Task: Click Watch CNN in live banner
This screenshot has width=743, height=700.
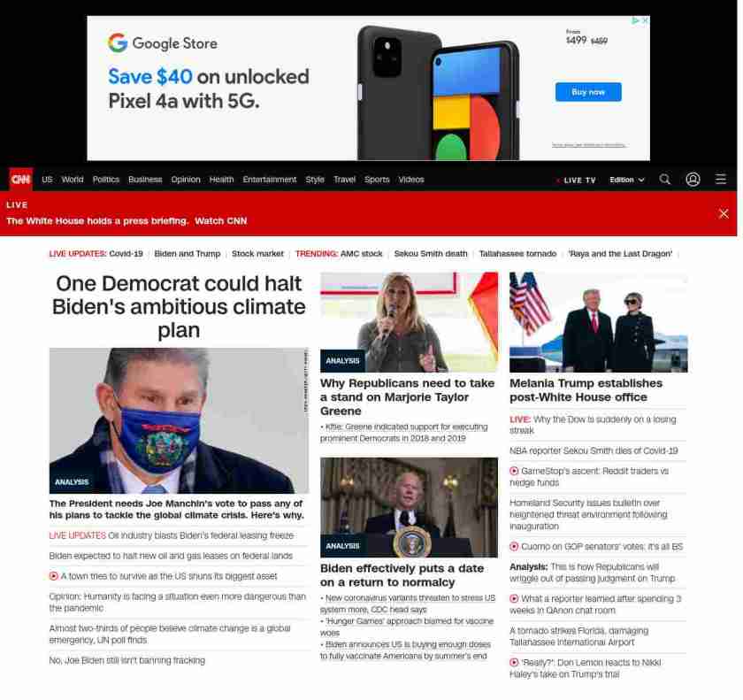Action: tap(221, 221)
